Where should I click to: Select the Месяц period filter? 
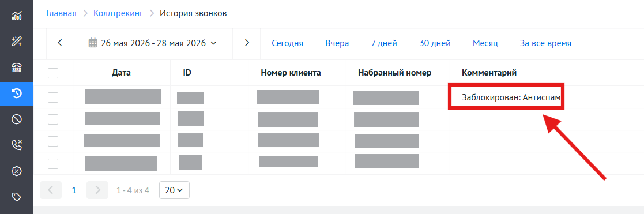click(x=485, y=43)
